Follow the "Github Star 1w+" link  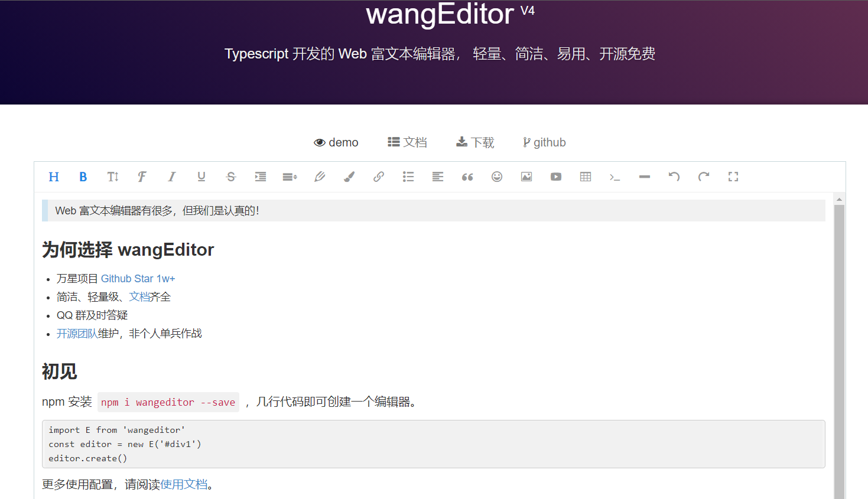pos(138,279)
